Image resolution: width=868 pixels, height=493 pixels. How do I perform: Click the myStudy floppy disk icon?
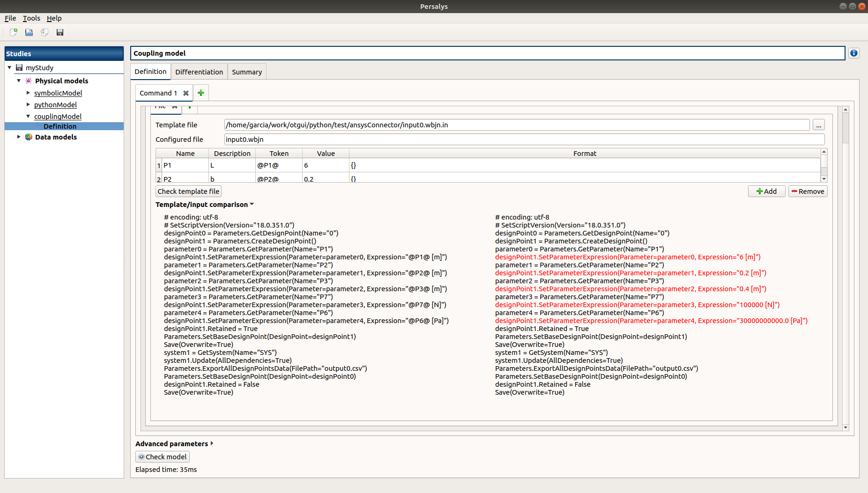coord(19,68)
